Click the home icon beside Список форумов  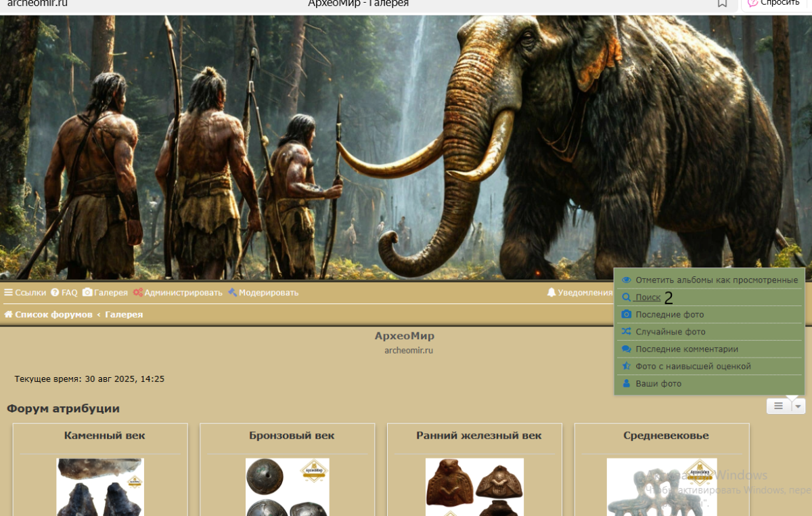pyautogui.click(x=9, y=315)
